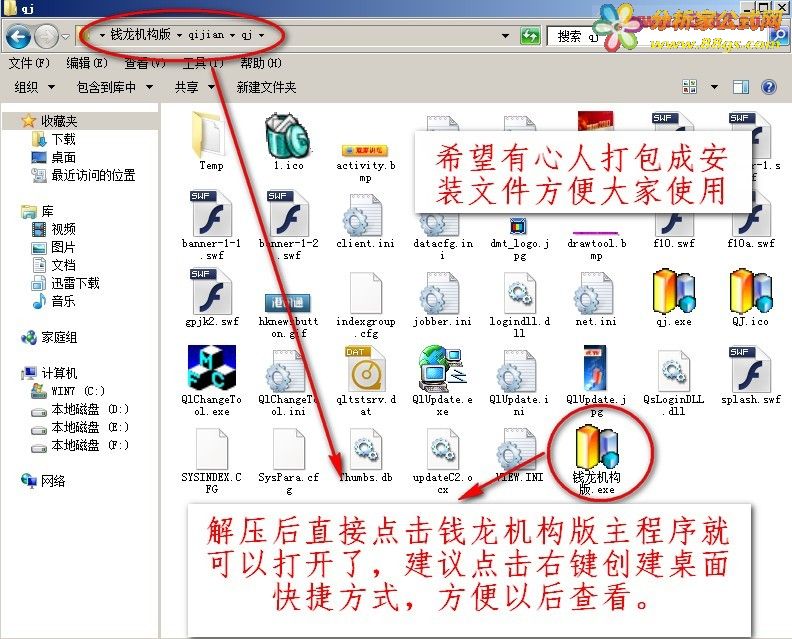
Task: Select banner-1-1.swf flash file
Action: tap(211, 225)
